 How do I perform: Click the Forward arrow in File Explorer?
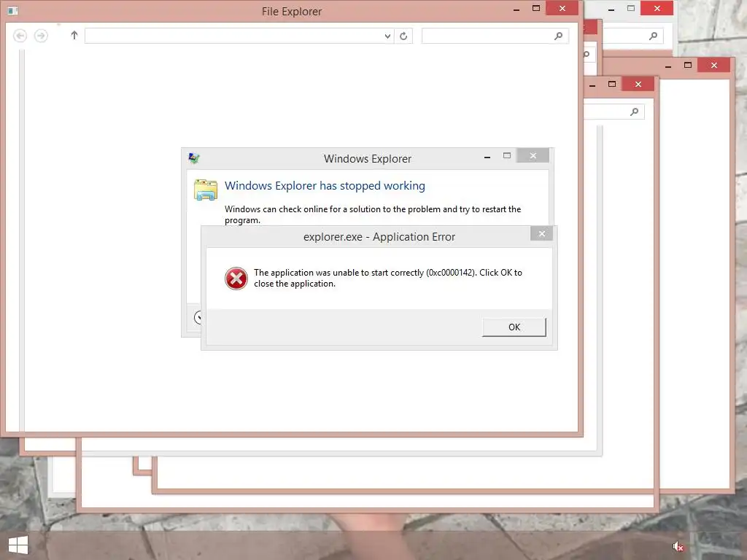(x=41, y=36)
